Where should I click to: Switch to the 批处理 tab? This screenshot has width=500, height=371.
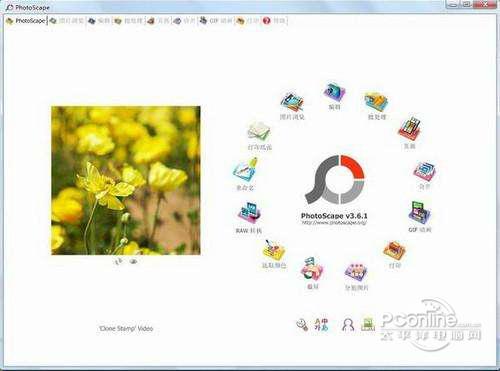tap(129, 21)
